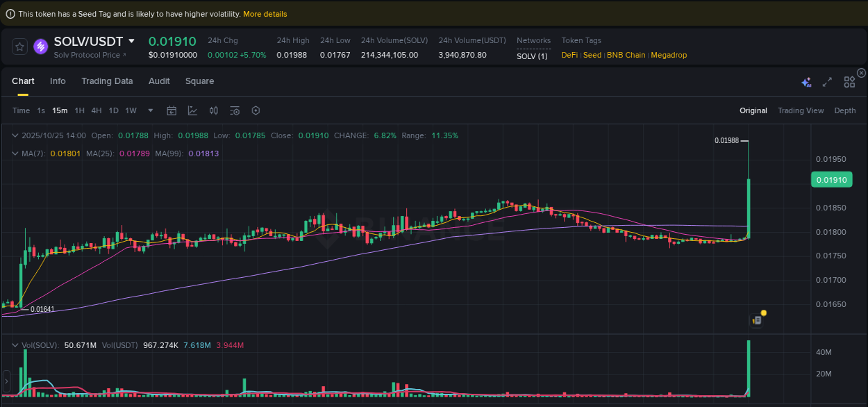Open the Audit tab
This screenshot has width=868, height=407.
[x=159, y=81]
